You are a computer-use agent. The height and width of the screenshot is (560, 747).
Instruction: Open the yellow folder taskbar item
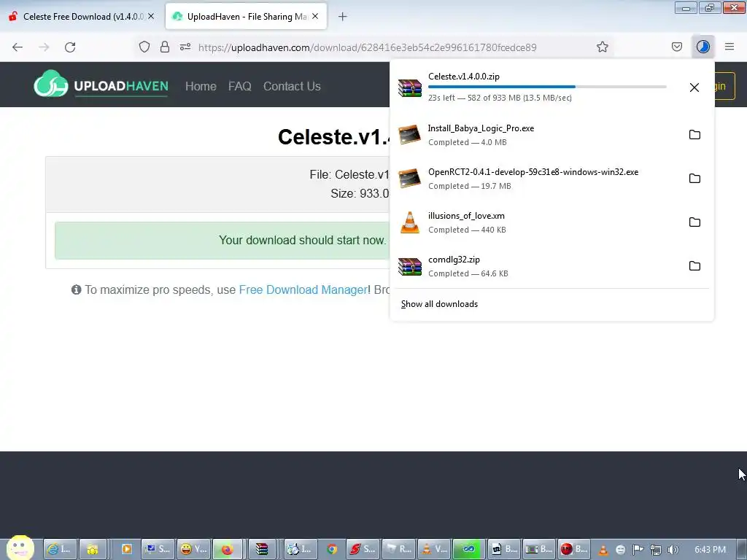coord(93,549)
